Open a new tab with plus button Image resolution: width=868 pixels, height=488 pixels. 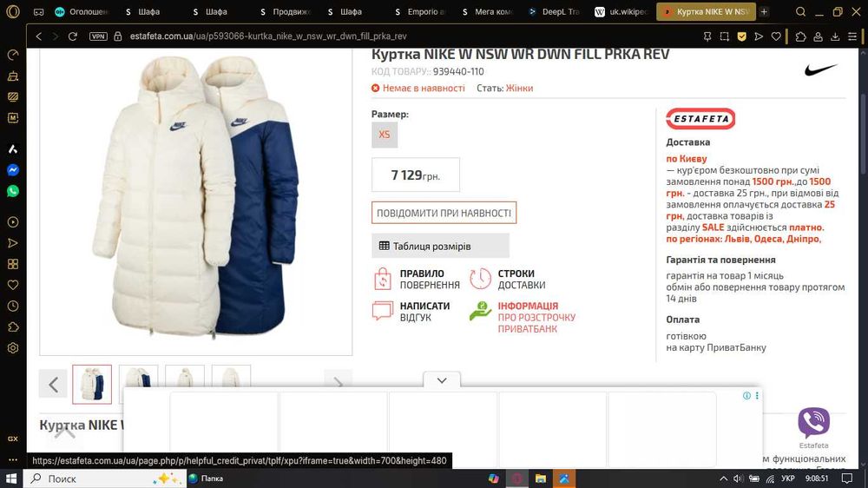pos(764,11)
